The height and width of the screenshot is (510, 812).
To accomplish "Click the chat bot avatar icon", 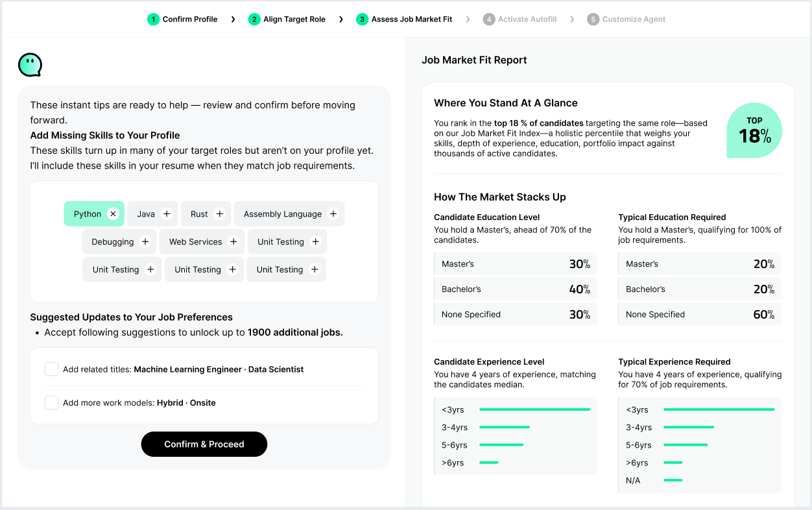I will click(x=30, y=65).
